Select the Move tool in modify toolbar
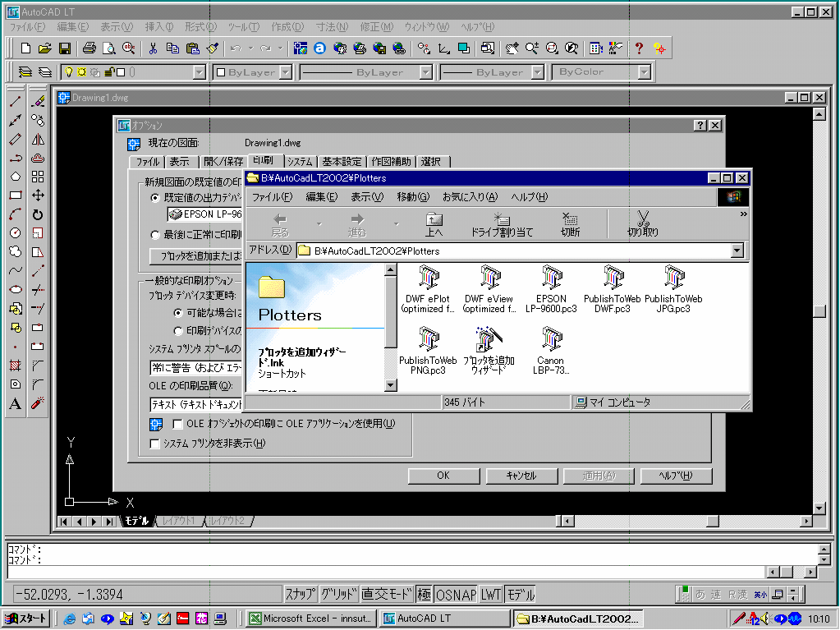 tap(38, 195)
